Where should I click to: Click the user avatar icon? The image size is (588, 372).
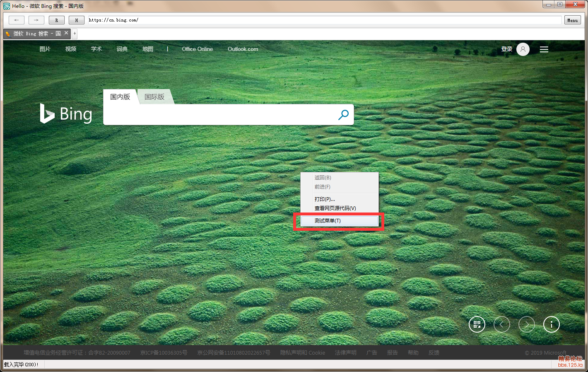(x=523, y=49)
